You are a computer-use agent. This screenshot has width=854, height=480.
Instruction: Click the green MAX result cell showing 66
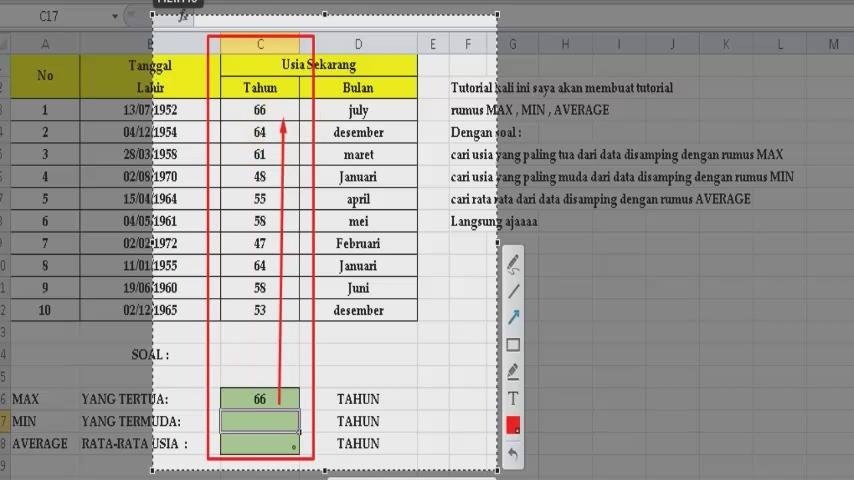[x=260, y=399]
